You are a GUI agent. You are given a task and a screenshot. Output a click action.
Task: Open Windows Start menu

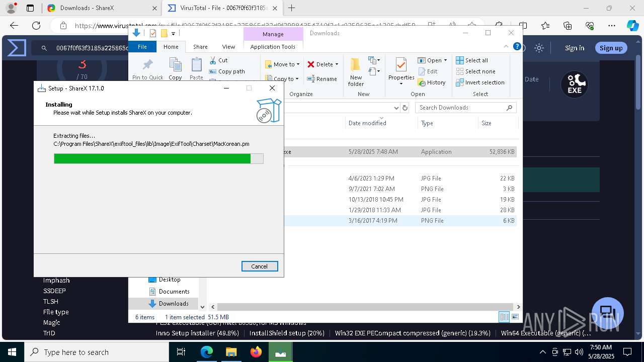[x=12, y=352]
